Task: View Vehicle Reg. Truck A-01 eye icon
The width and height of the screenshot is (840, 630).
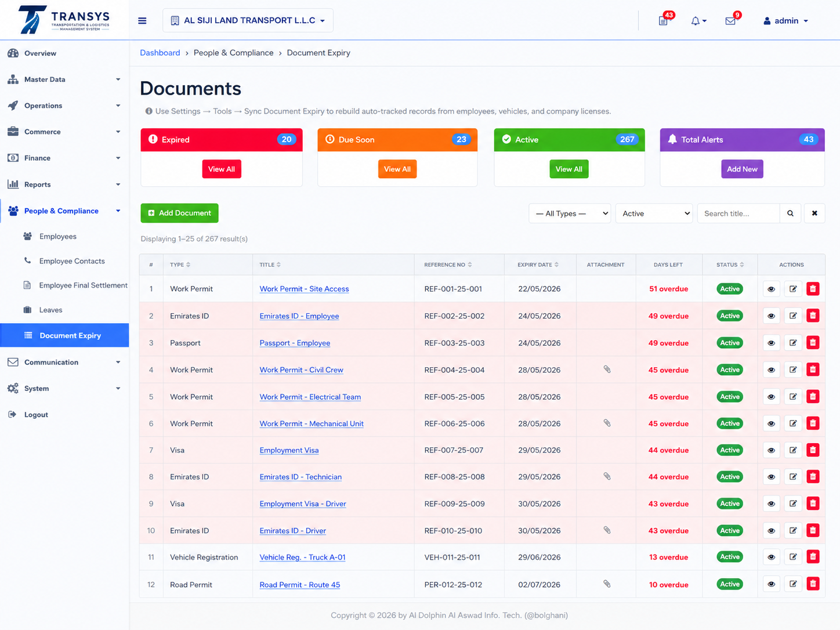Action: [x=771, y=557]
